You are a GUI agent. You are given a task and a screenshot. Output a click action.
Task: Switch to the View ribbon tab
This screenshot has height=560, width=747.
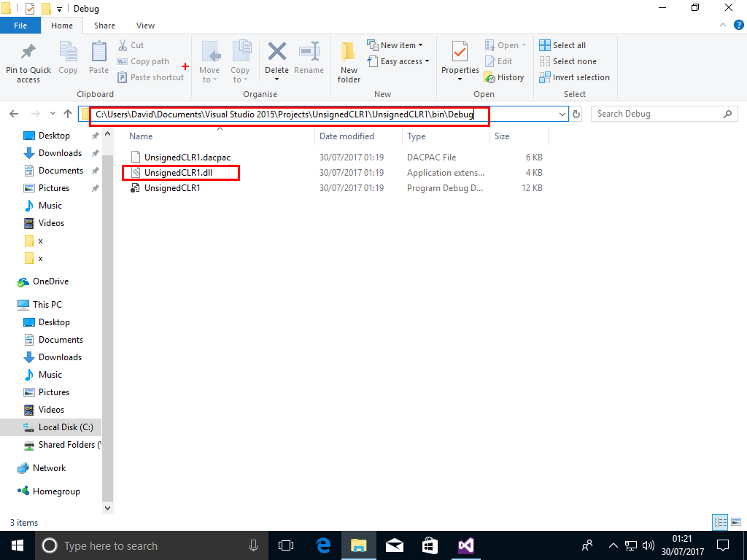145,26
